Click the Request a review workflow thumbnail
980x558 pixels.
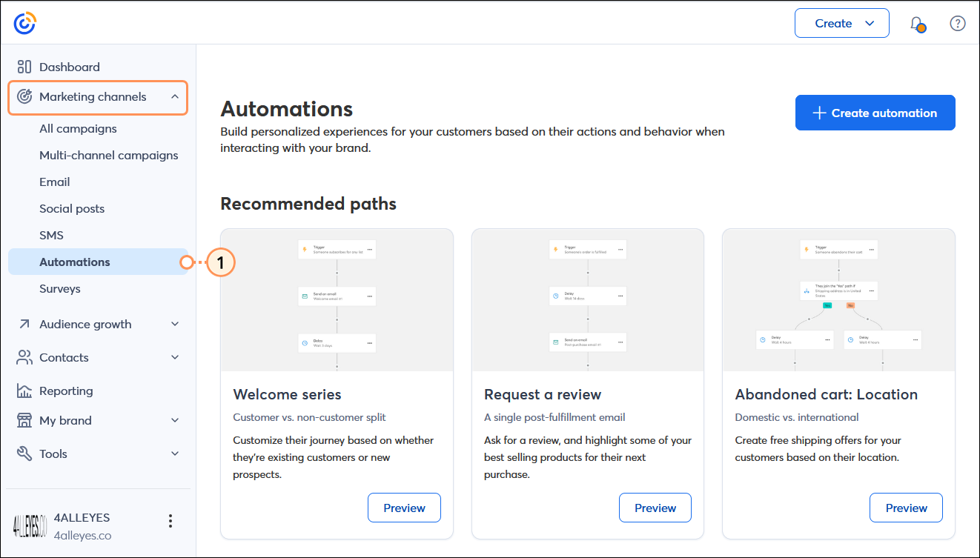tap(588, 300)
